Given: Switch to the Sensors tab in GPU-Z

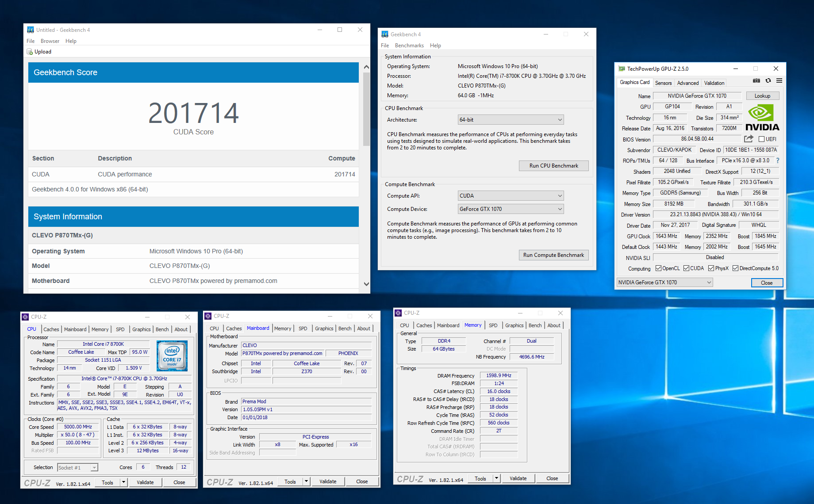Looking at the screenshot, I should coord(663,83).
